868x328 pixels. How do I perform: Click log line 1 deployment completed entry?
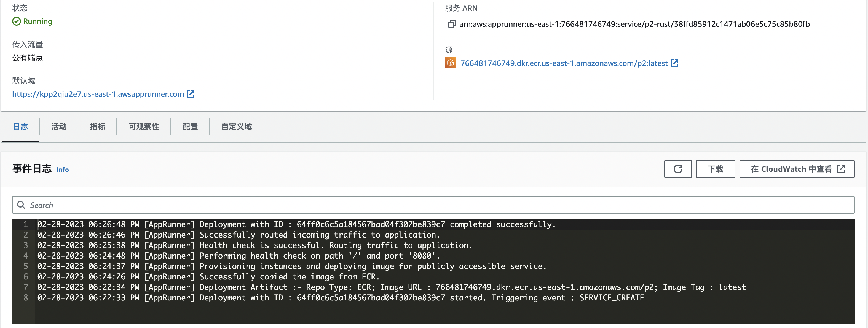pos(296,224)
